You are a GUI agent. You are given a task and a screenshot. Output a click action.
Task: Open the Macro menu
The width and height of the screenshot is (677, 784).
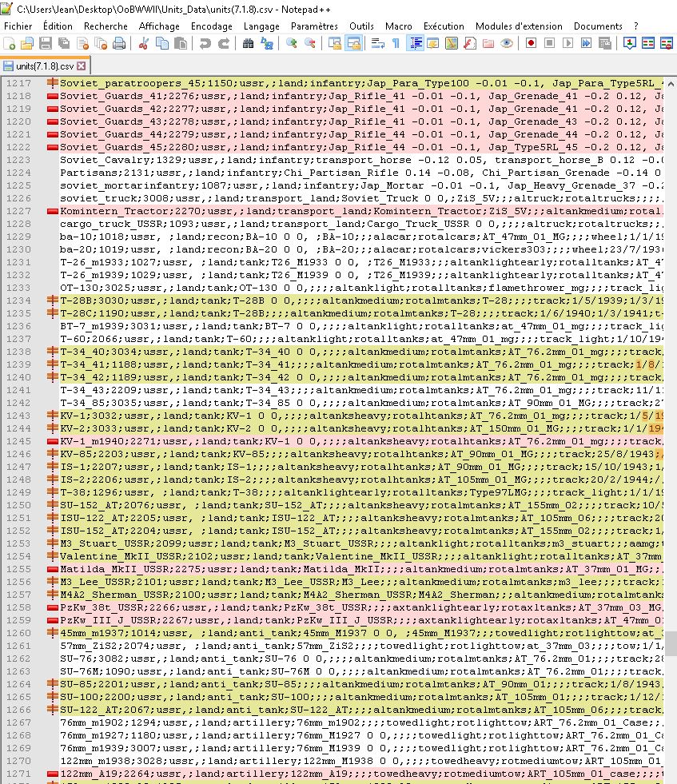tap(399, 26)
